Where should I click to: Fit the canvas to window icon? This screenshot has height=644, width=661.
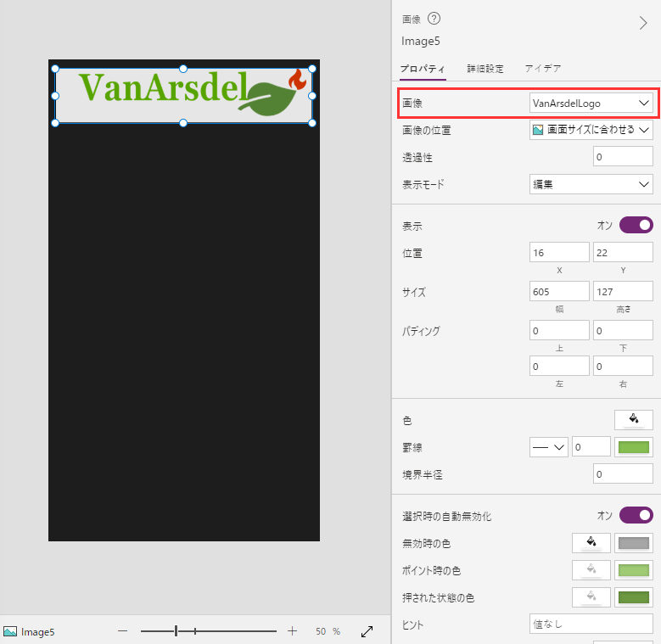tap(367, 631)
